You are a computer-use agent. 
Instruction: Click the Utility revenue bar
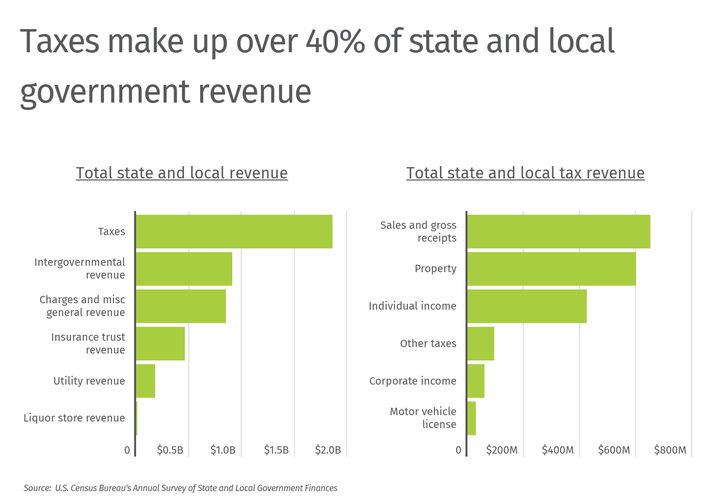[145, 381]
